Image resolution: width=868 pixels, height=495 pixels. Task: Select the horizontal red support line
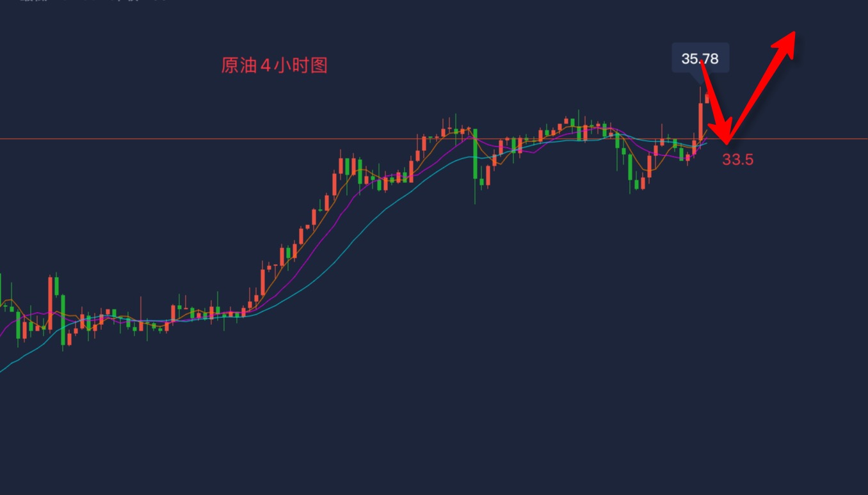[434, 139]
